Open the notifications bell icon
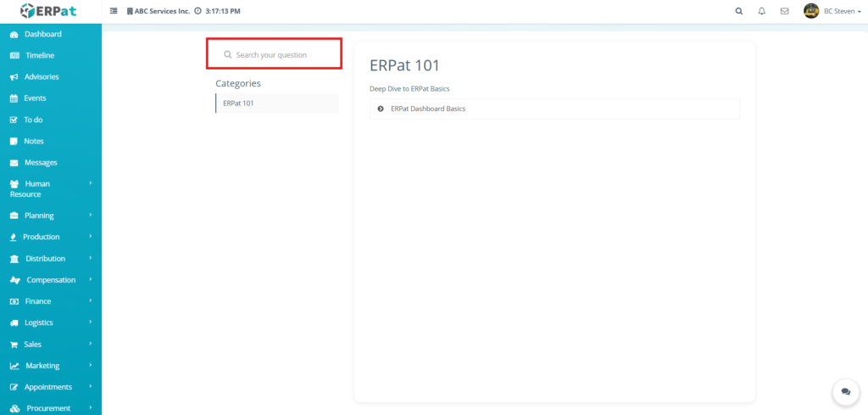Image resolution: width=868 pixels, height=415 pixels. 762,11
